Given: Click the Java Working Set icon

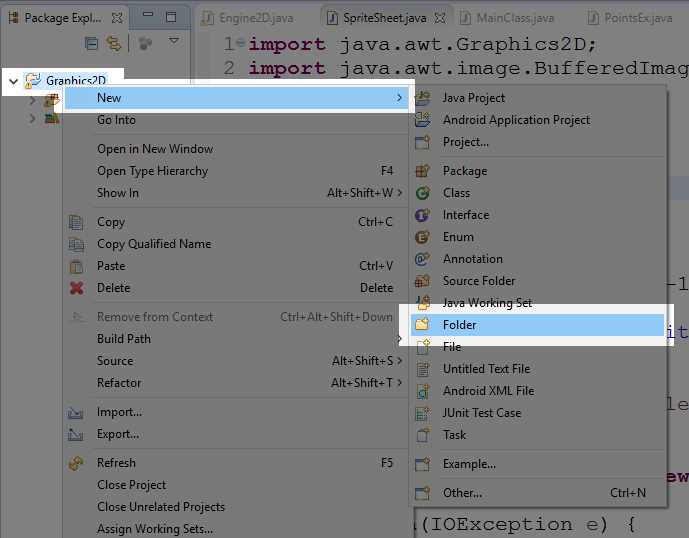Looking at the screenshot, I should coord(424,302).
